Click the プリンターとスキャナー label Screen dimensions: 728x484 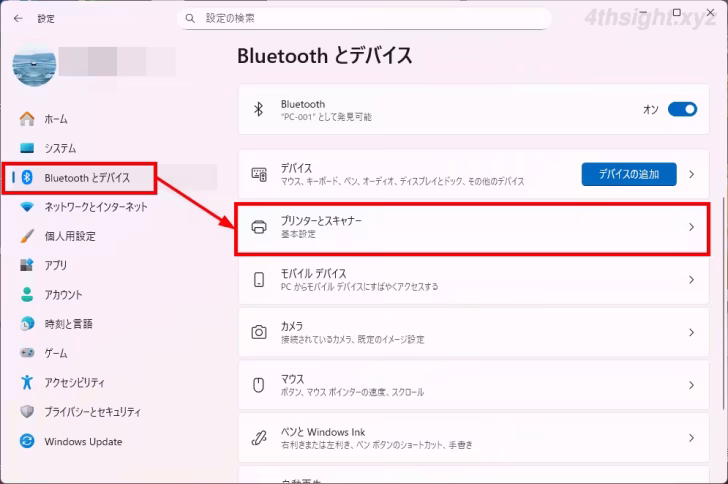(x=321, y=221)
